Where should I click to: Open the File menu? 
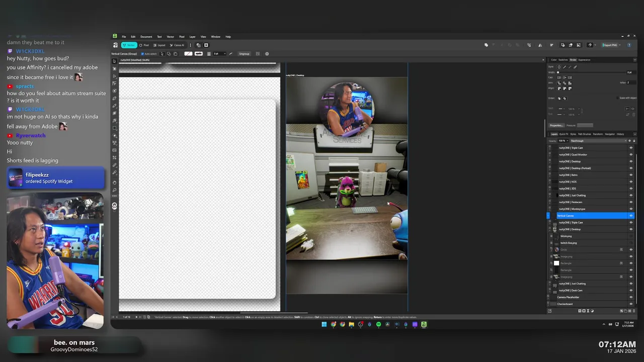click(124, 37)
